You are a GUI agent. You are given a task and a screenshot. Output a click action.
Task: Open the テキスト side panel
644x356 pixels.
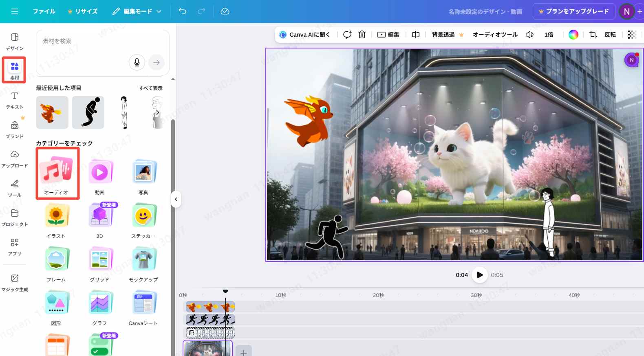pyautogui.click(x=15, y=100)
